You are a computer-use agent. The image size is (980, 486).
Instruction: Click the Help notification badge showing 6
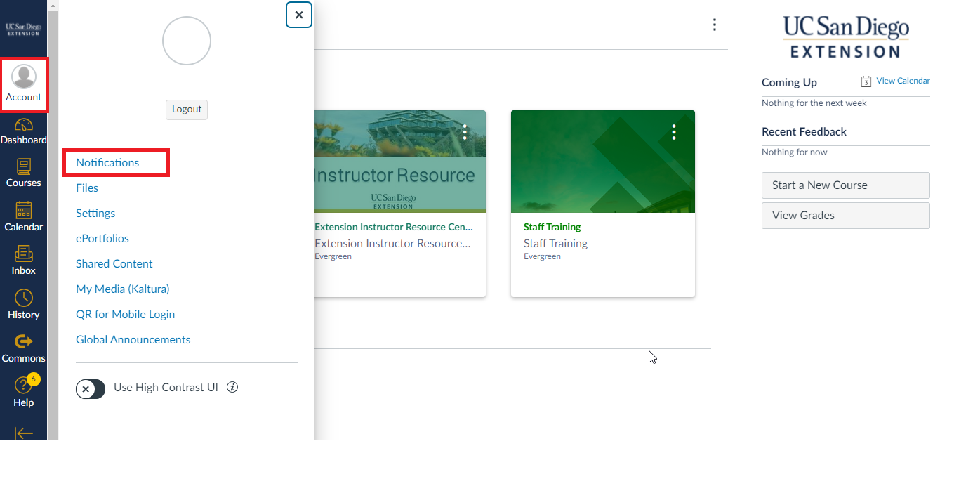34,379
